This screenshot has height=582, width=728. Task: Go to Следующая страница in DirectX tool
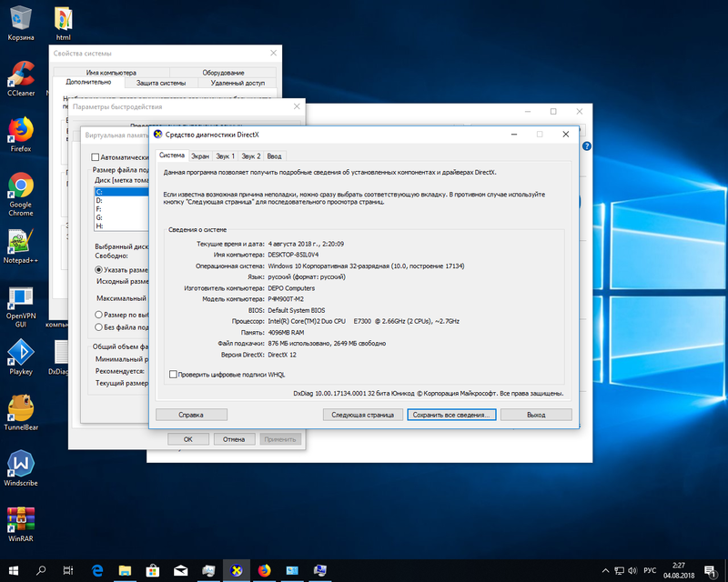[362, 415]
